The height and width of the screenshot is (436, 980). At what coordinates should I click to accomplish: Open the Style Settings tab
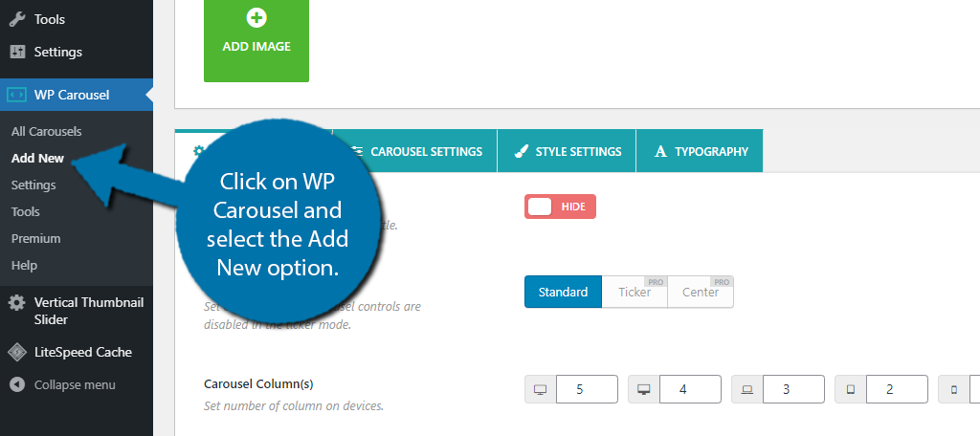tap(567, 151)
